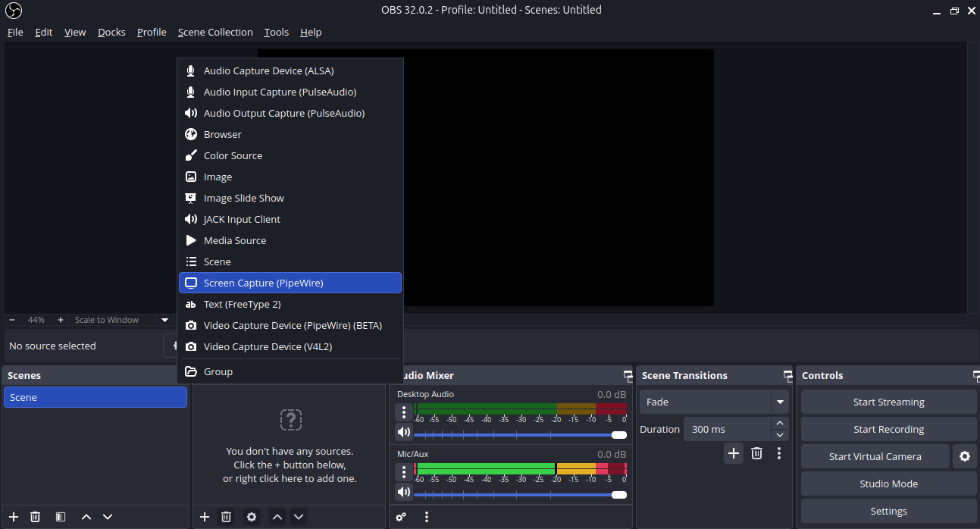This screenshot has height=529, width=980.
Task: Open scene filters icon in Scenes panel
Action: [61, 517]
